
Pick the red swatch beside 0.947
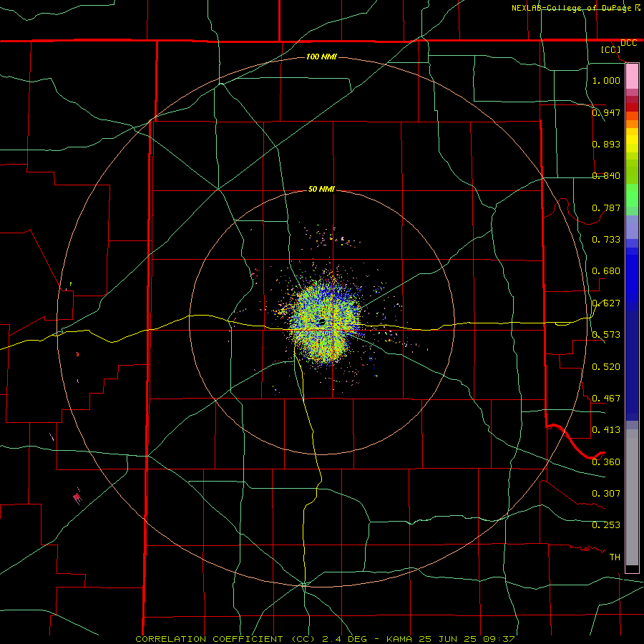pyautogui.click(x=632, y=107)
